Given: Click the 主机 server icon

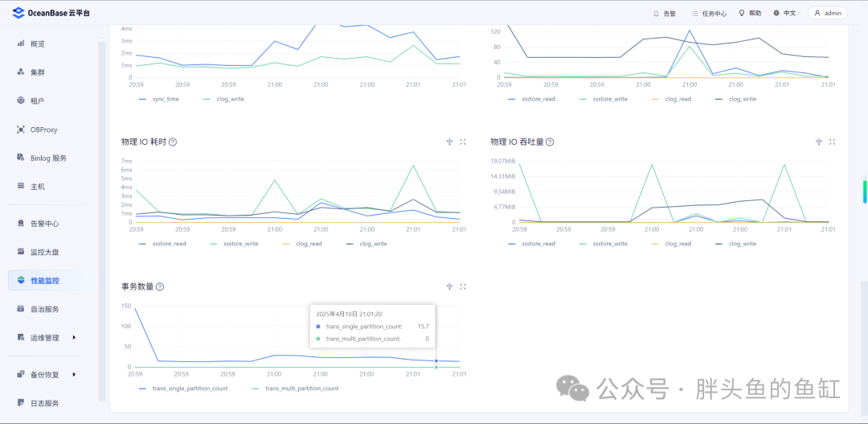Looking at the screenshot, I should tap(21, 187).
